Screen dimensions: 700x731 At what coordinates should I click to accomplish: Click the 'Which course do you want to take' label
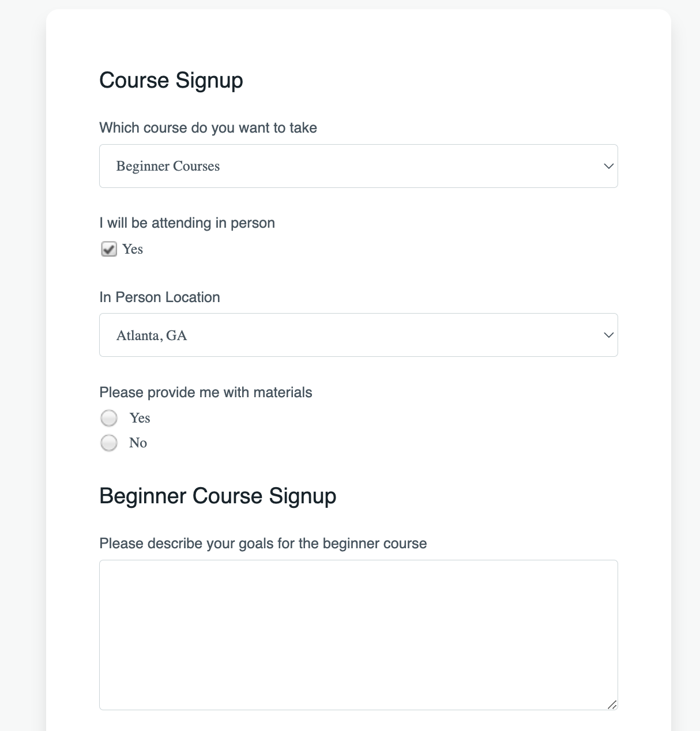click(208, 127)
